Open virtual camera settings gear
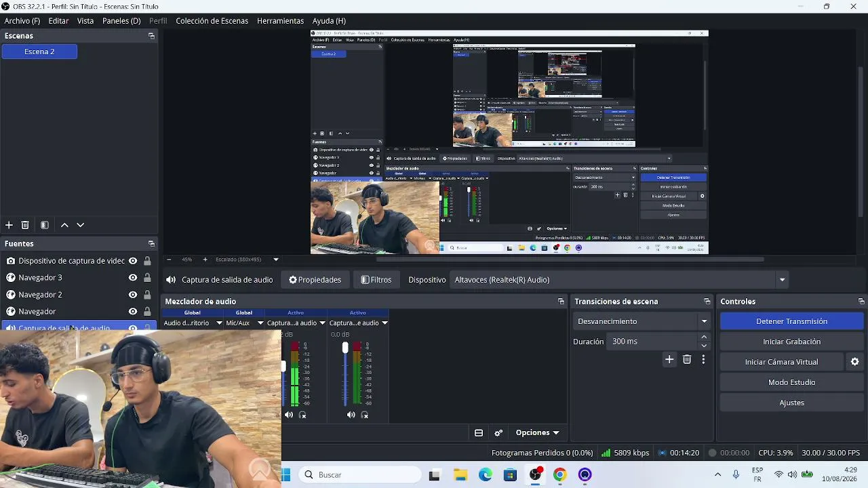This screenshot has width=868, height=488. 855,362
